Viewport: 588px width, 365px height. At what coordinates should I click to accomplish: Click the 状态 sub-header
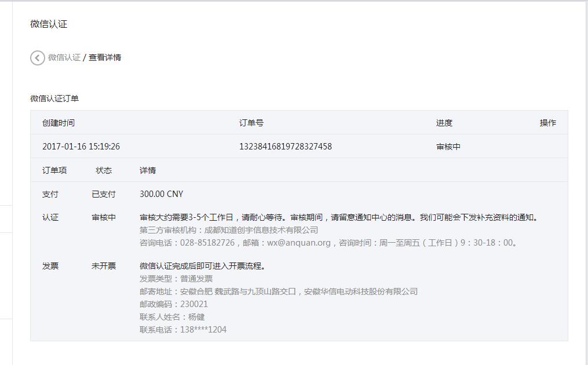coord(104,170)
